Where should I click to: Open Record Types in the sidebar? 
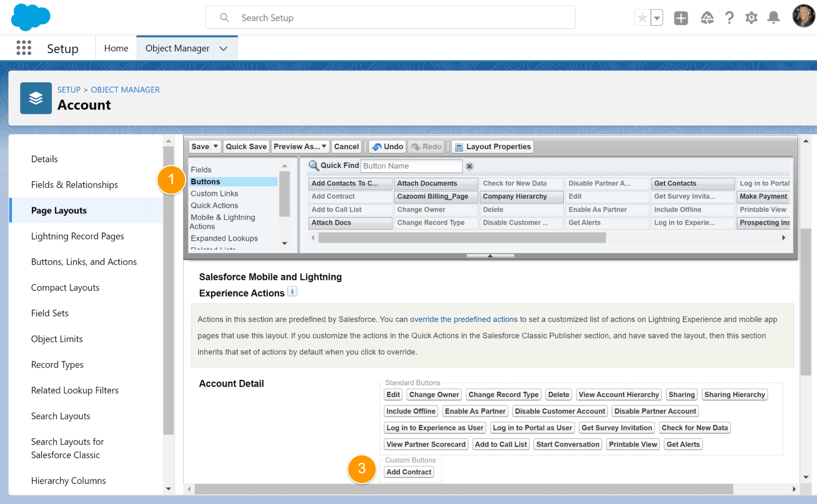(x=57, y=365)
